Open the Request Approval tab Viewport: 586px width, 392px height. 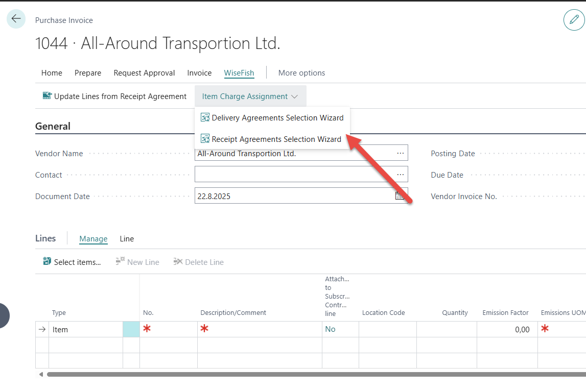coord(144,73)
